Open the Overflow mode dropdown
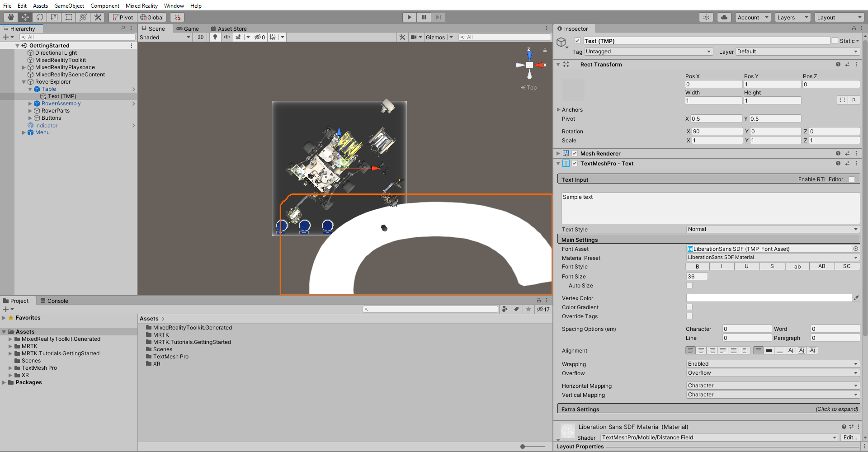The image size is (868, 452). pyautogui.click(x=771, y=373)
